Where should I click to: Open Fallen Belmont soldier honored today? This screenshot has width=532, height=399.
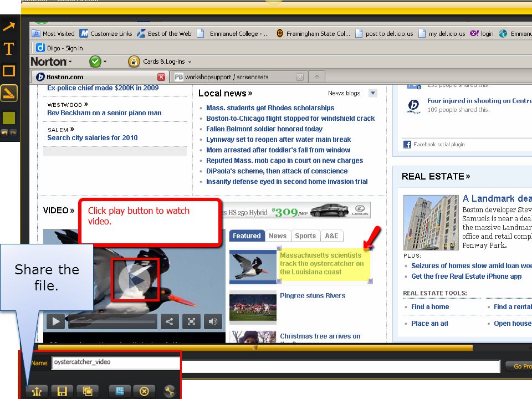pyautogui.click(x=264, y=129)
